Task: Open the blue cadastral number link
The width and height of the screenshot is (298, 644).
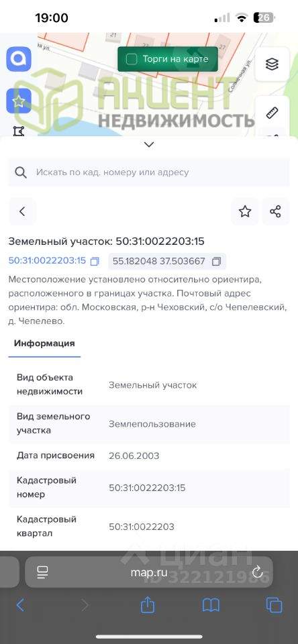Action: coord(47,261)
